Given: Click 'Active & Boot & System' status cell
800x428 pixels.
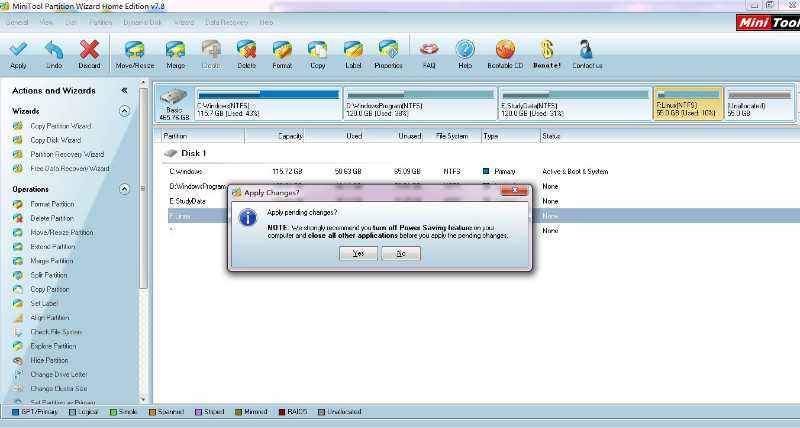Looking at the screenshot, I should [575, 171].
